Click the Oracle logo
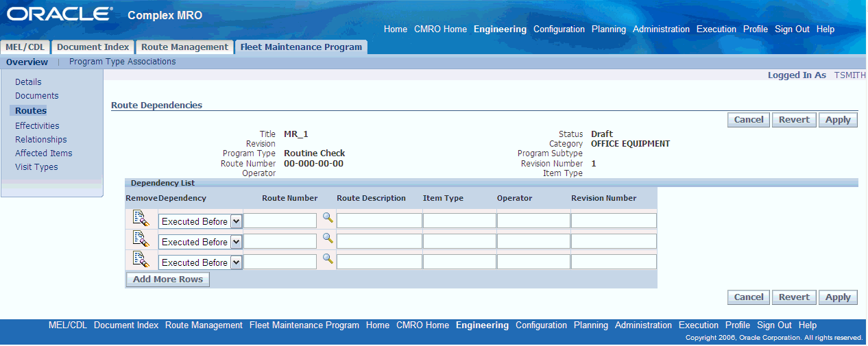This screenshot has height=346, width=868. coord(60,14)
